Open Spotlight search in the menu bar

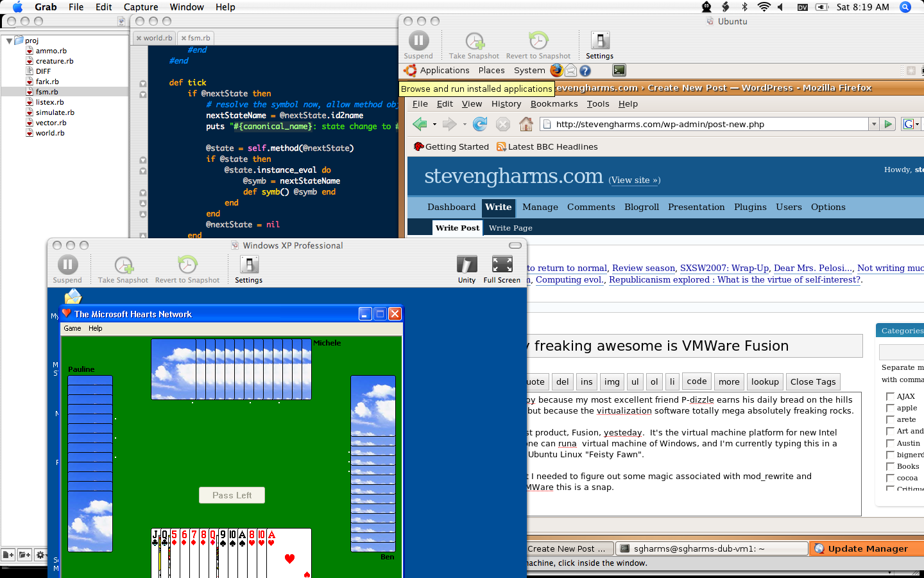(905, 7)
